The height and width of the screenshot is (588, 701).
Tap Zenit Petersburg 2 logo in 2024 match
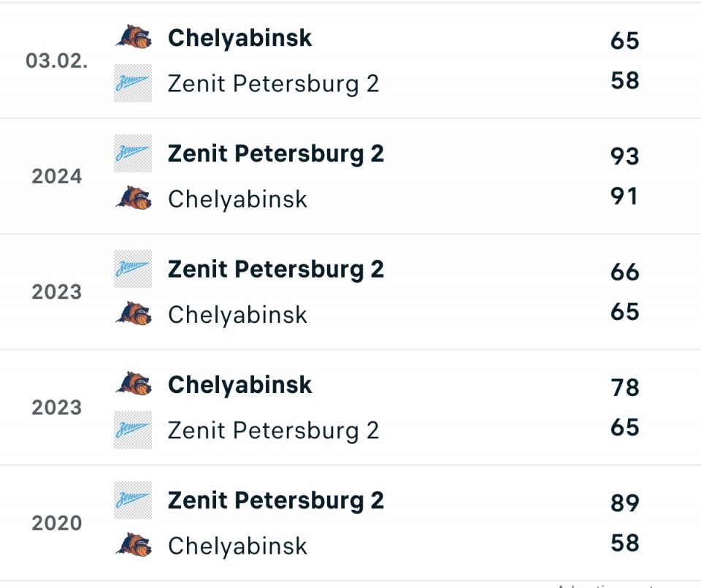pyautogui.click(x=133, y=153)
